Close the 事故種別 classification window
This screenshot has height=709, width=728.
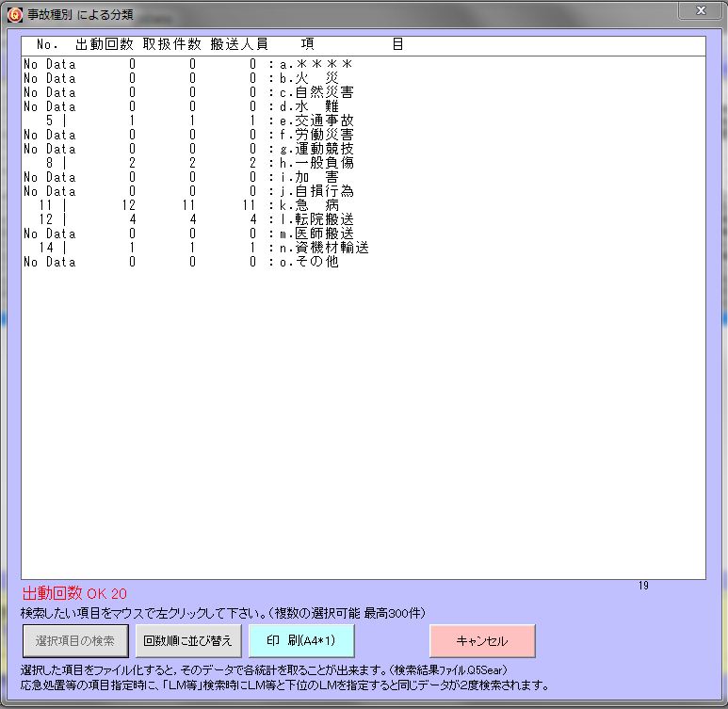click(x=700, y=11)
